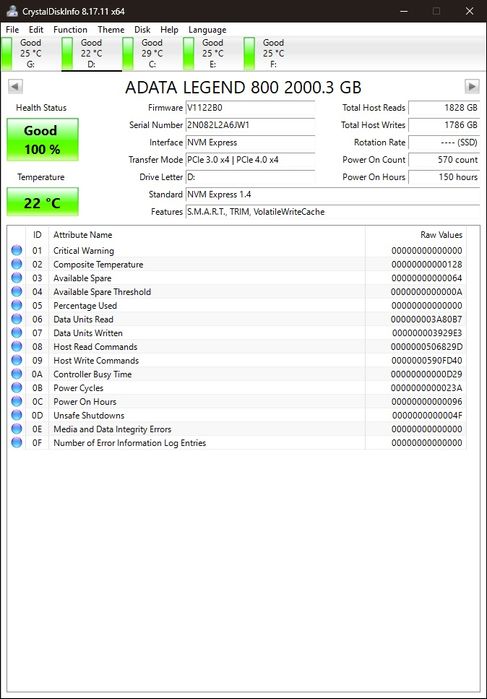This screenshot has height=699, width=487.
Task: Click status icon for Data Units Read
Action: point(17,319)
